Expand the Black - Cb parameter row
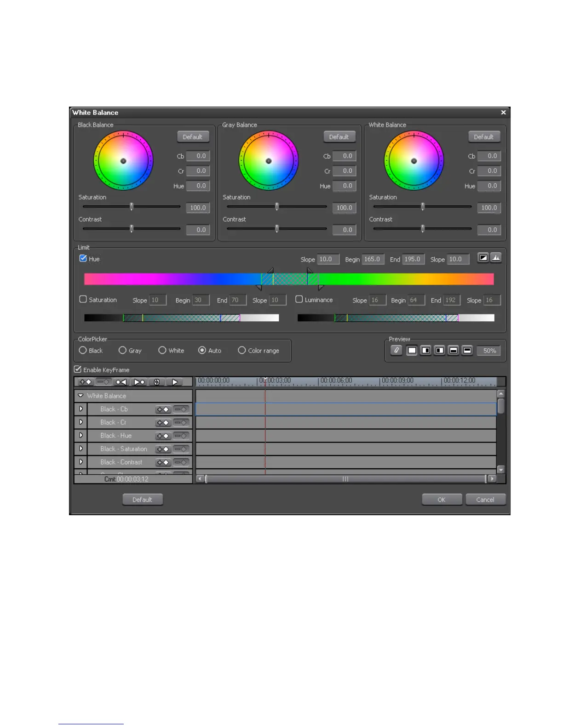The image size is (563, 728). (81, 409)
